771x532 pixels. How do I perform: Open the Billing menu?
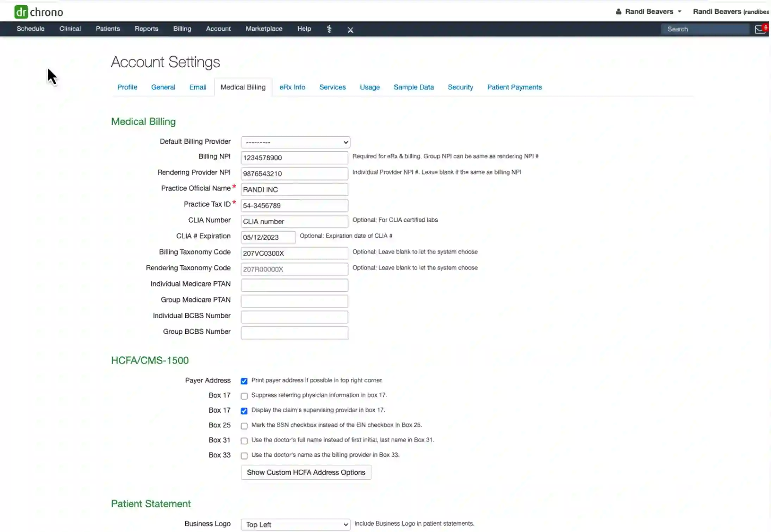[x=182, y=29]
